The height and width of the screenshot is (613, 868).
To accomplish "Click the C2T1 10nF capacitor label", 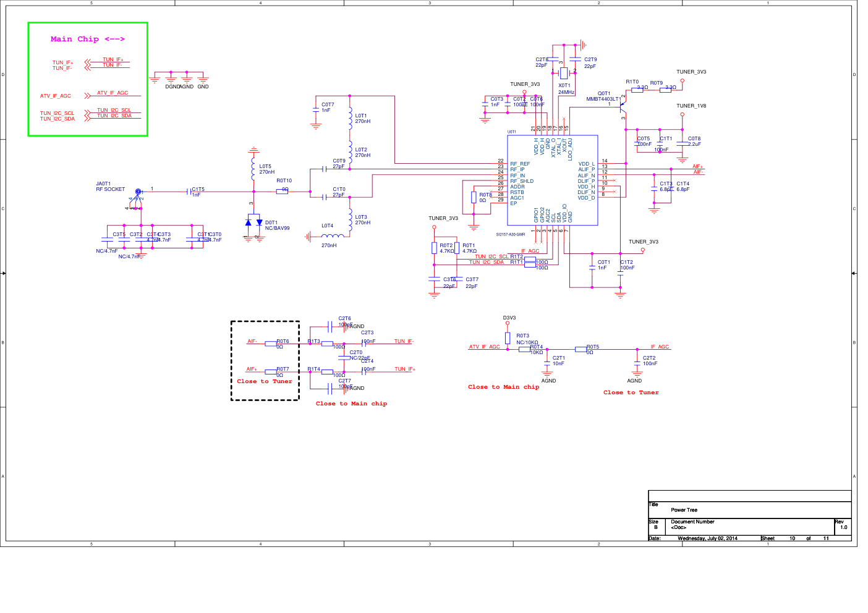I will [x=558, y=361].
